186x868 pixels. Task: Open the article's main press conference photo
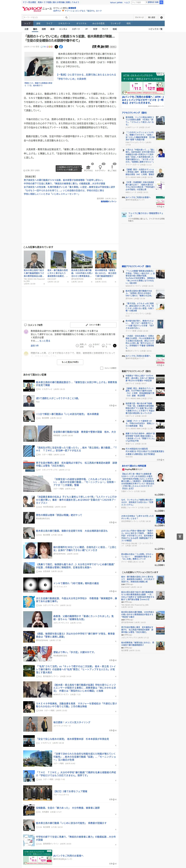(39, 66)
